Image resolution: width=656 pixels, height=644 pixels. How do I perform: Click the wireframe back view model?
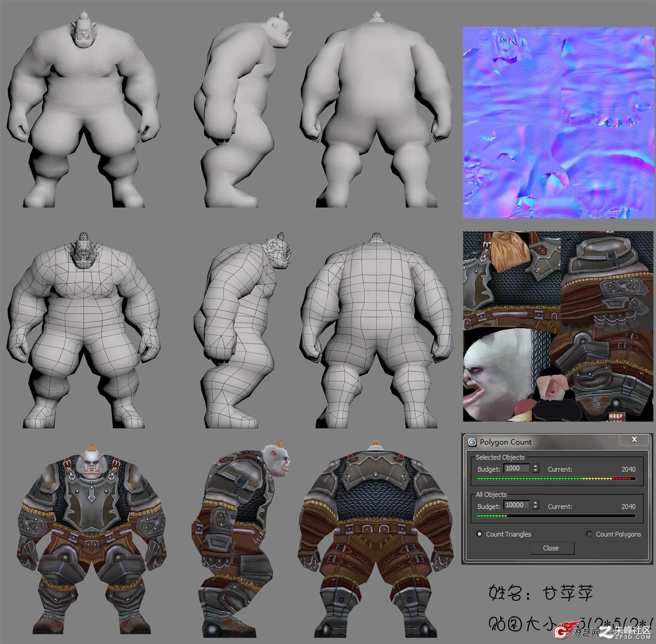tap(376, 330)
